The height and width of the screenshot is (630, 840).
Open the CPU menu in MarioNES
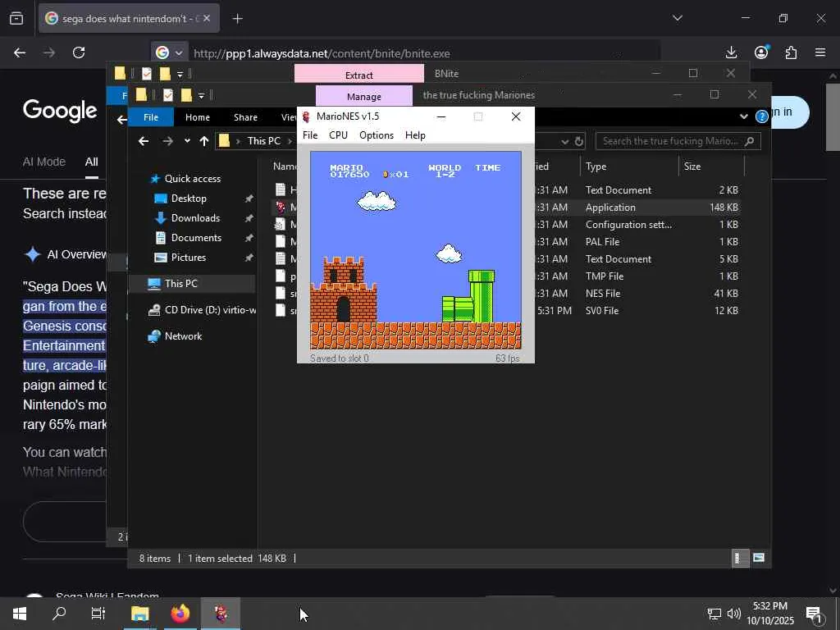tap(338, 135)
